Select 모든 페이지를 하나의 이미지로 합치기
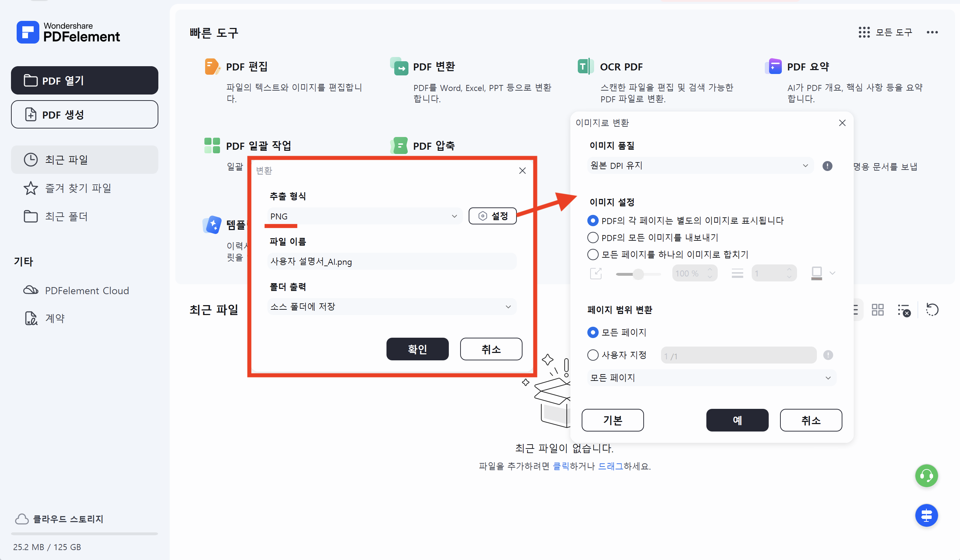Screen dimensions: 960x560 593,254
